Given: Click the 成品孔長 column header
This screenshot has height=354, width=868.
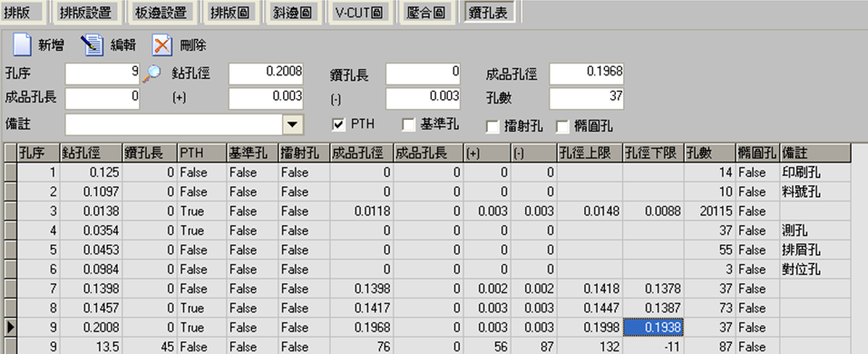Looking at the screenshot, I should 428,152.
